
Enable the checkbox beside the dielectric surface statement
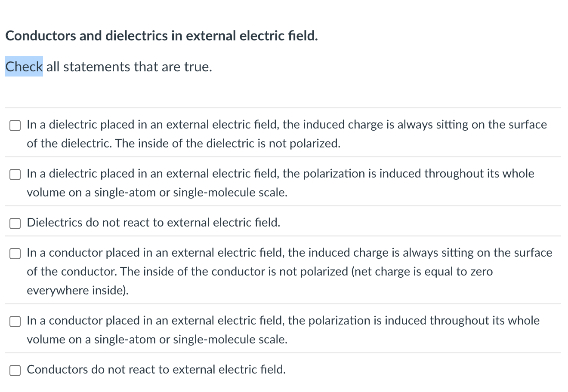[x=15, y=126]
